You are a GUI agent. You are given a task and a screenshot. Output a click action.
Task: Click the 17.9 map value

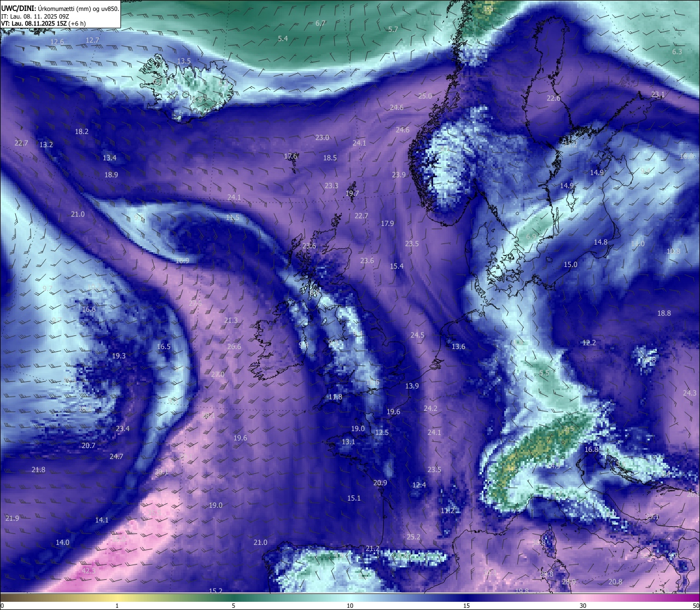(x=387, y=223)
